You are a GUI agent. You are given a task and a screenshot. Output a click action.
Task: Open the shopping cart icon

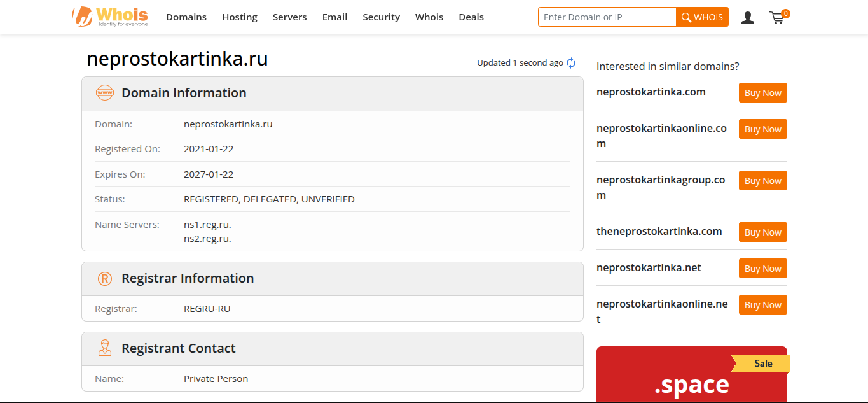coord(777,18)
